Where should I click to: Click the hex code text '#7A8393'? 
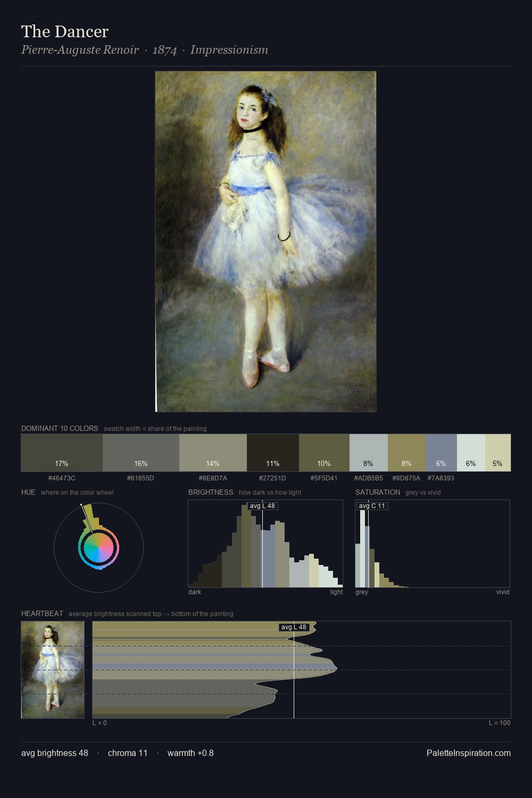[441, 478]
